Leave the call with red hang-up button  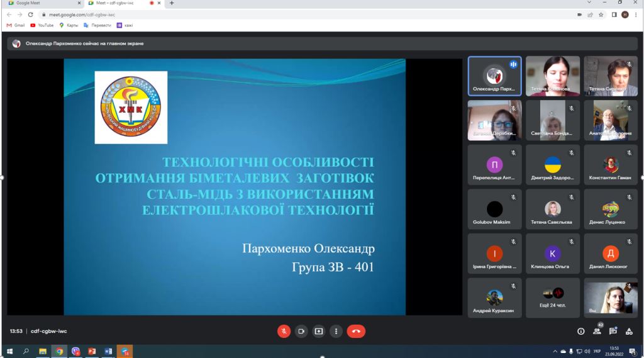[x=356, y=332]
